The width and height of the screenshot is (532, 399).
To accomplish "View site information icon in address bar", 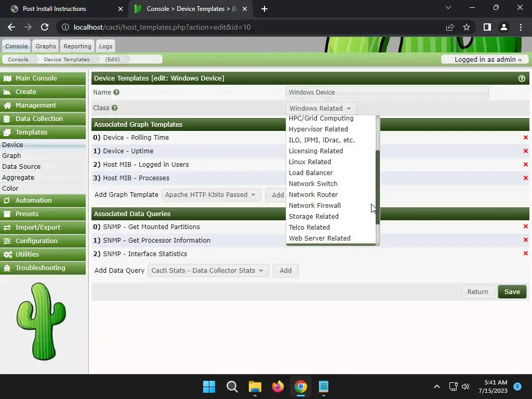I will point(65,27).
